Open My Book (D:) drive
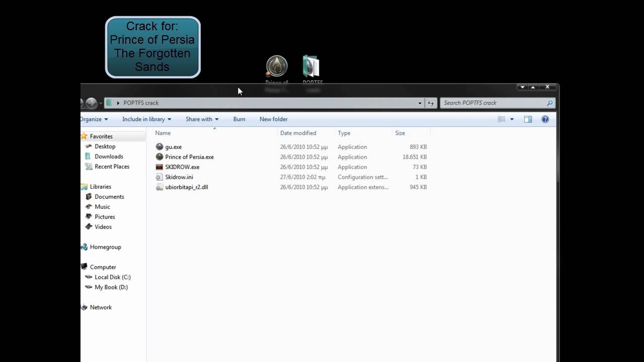The image size is (644, 362). coord(111,287)
